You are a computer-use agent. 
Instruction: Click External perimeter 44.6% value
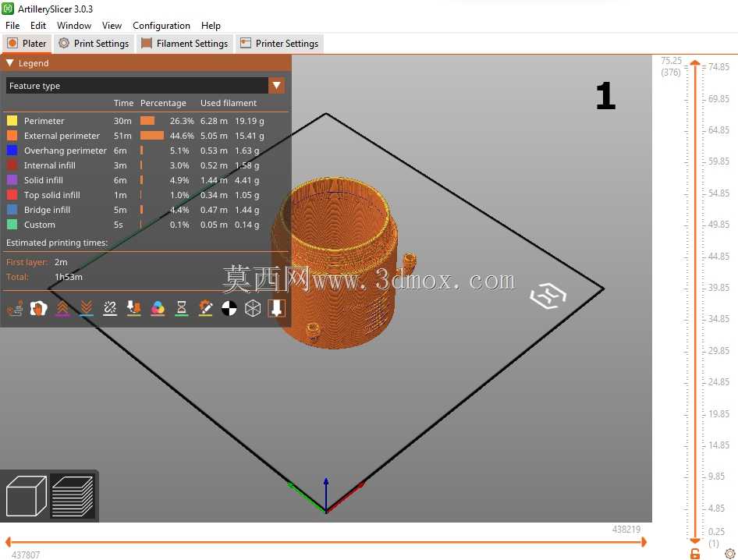182,136
